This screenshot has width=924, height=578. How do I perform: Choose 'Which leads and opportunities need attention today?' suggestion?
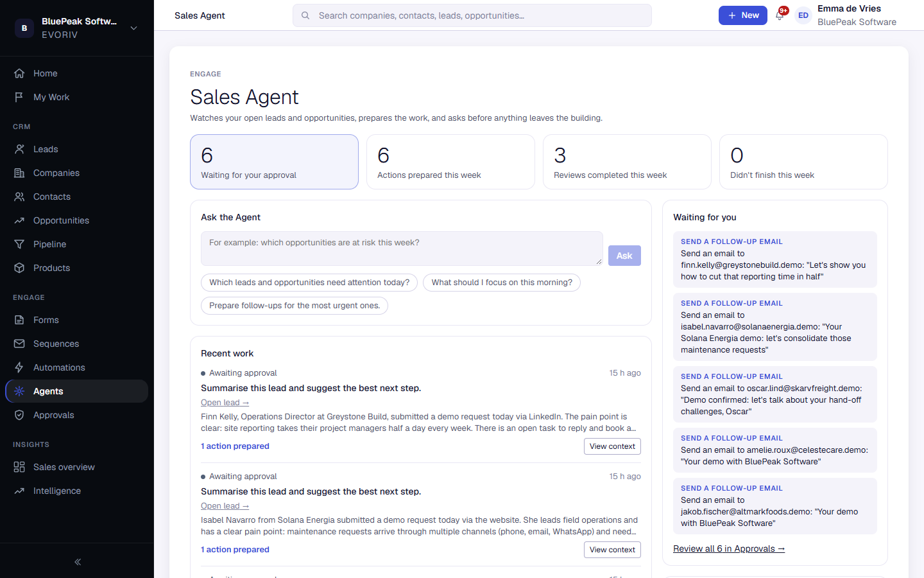pyautogui.click(x=309, y=283)
